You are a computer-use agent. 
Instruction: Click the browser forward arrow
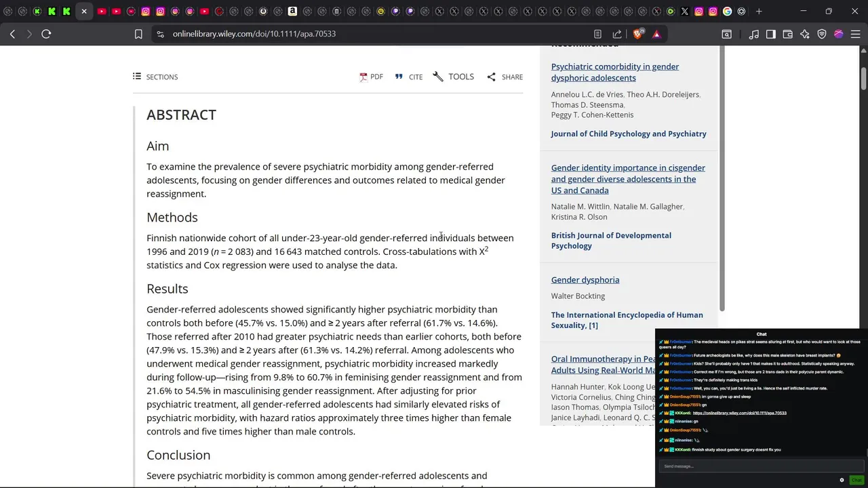pyautogui.click(x=29, y=34)
